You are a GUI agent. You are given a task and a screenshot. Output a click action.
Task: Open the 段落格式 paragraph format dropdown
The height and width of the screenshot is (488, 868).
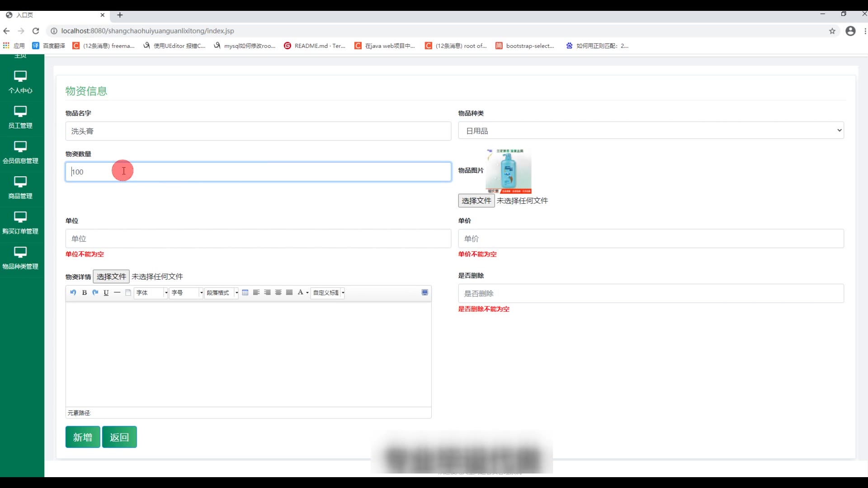(222, 293)
